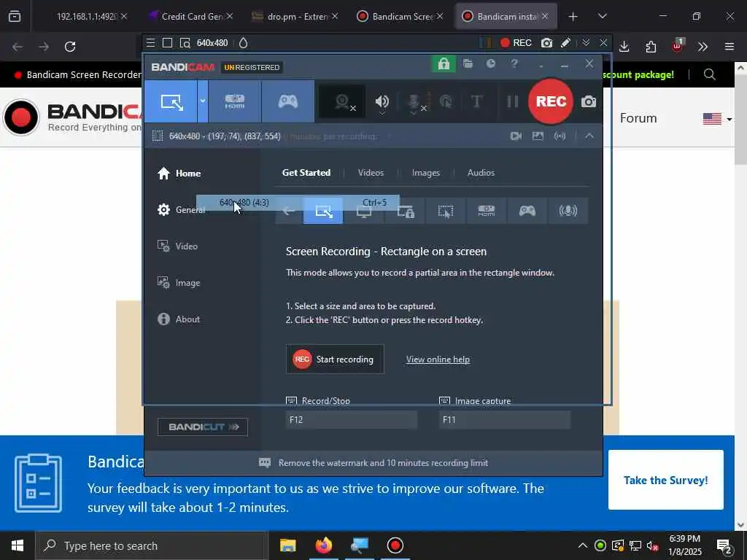
Task: Toggle the text overlay T icon
Action: [x=476, y=101]
